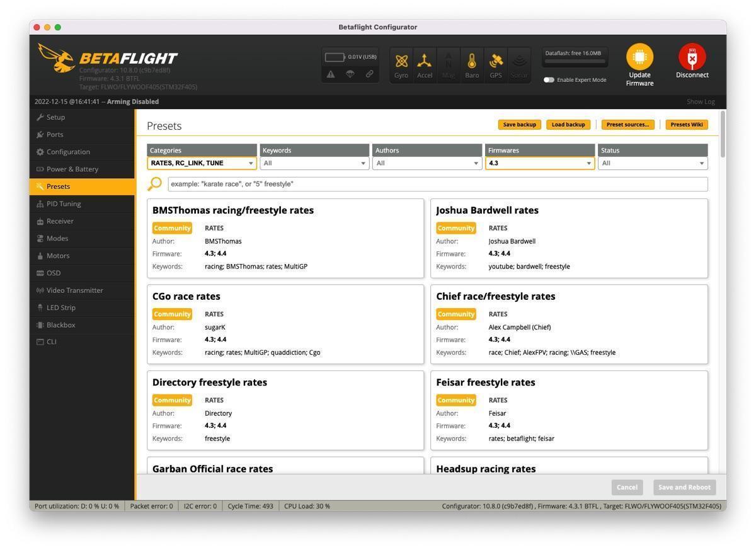Open the CLI tab

(82, 341)
